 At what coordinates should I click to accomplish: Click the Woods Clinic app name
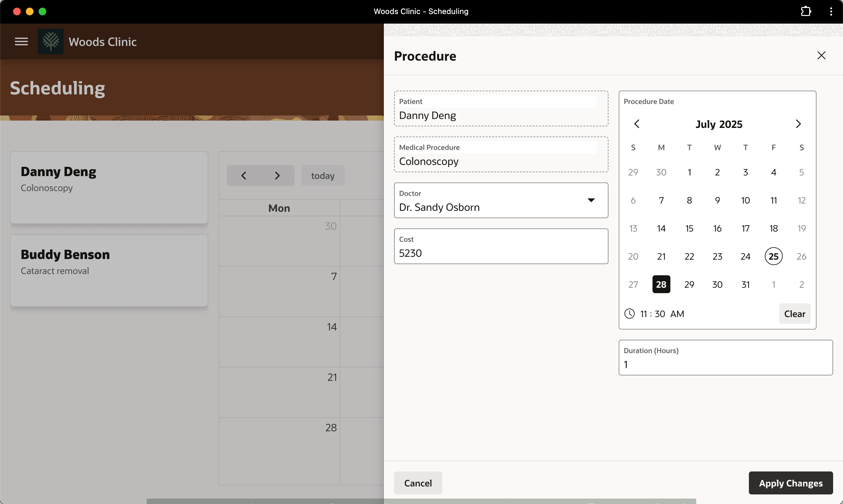pyautogui.click(x=102, y=41)
